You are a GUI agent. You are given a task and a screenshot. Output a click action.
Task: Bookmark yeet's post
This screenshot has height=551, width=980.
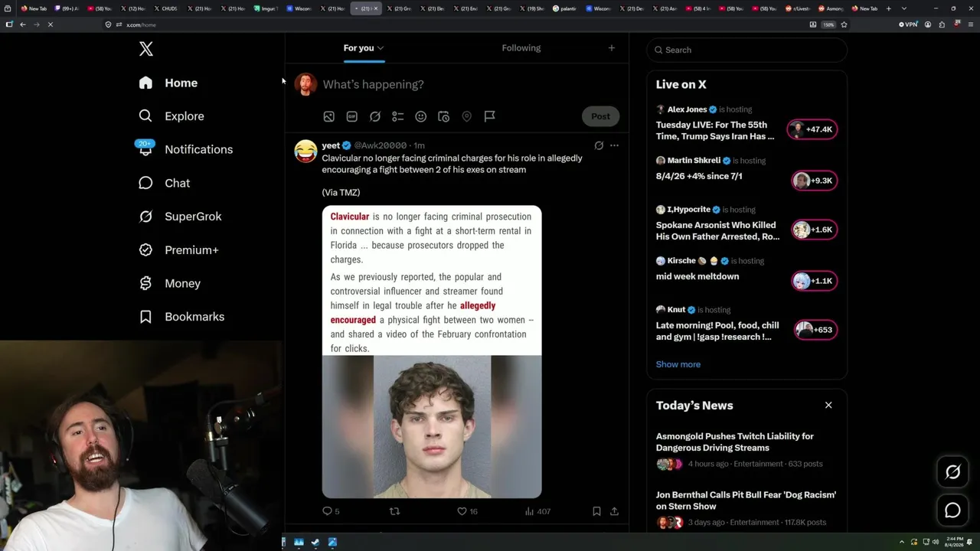tap(596, 511)
